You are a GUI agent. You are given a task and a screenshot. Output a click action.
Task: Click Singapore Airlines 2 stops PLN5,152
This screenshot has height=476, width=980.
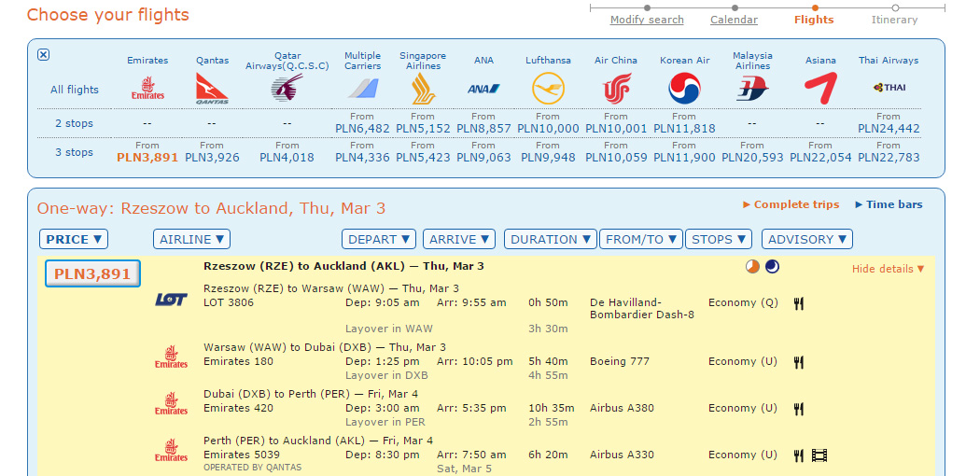pos(423,129)
